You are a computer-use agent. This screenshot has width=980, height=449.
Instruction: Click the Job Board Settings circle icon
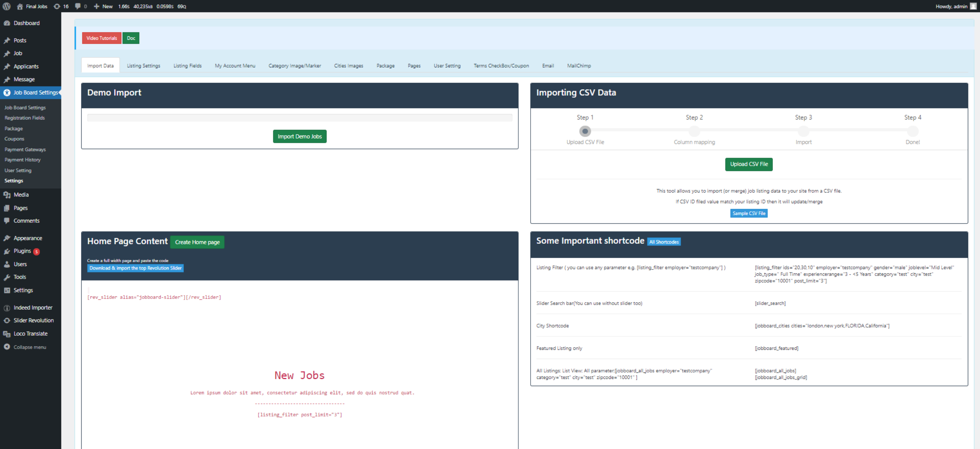pos(7,92)
